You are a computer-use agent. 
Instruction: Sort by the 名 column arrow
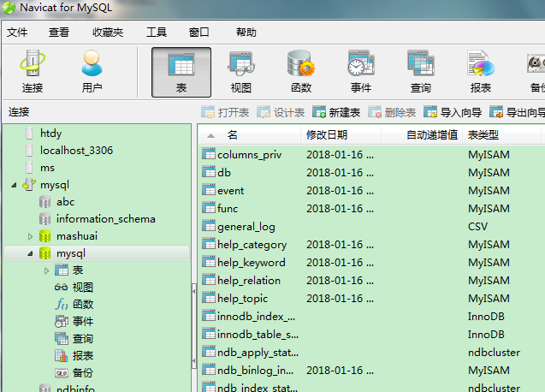pos(210,135)
